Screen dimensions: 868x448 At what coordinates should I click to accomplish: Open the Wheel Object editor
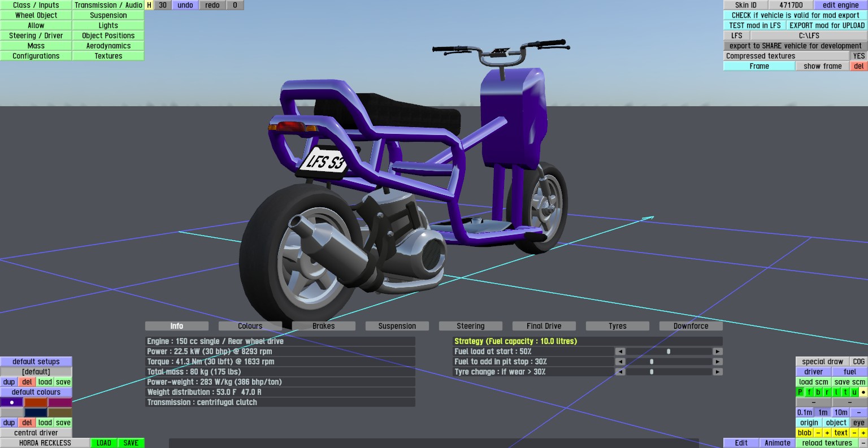pyautogui.click(x=36, y=15)
